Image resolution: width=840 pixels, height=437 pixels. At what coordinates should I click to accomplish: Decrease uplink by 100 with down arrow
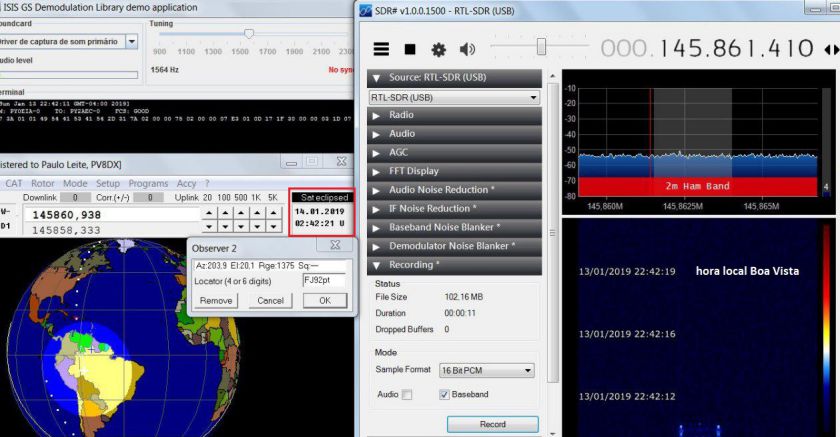[225, 227]
